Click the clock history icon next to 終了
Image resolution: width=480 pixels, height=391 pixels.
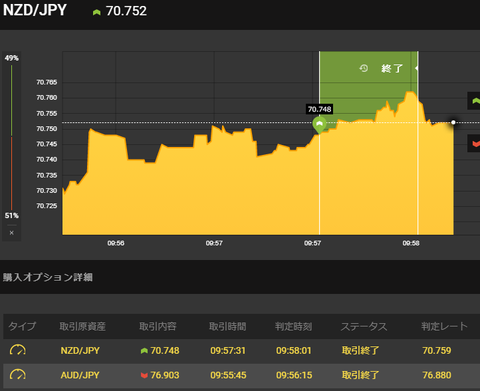(364, 68)
